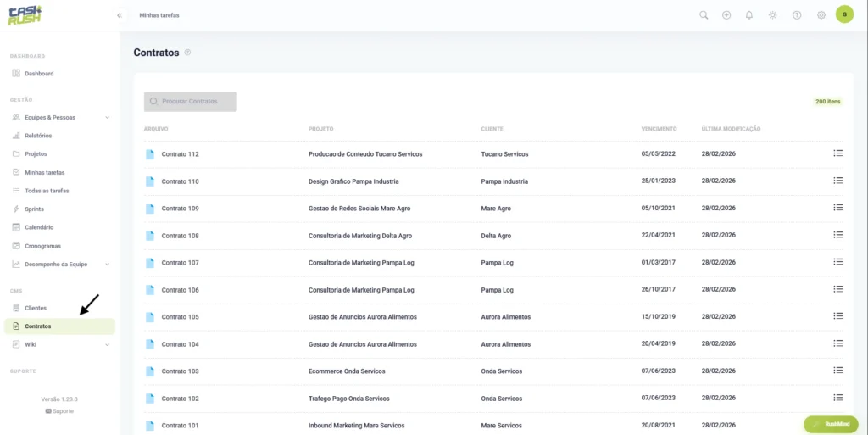The height and width of the screenshot is (435, 868).
Task: Open the search magnifier in top bar
Action: click(704, 15)
